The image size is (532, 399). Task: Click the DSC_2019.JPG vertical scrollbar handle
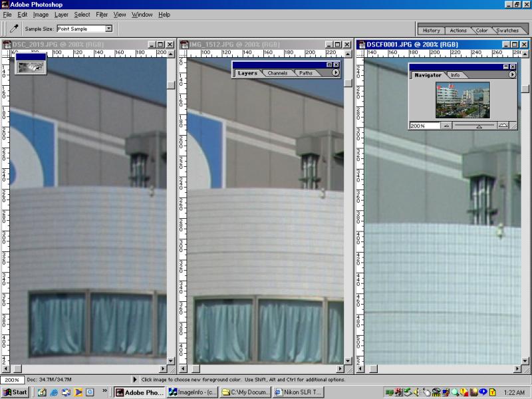pos(171,85)
